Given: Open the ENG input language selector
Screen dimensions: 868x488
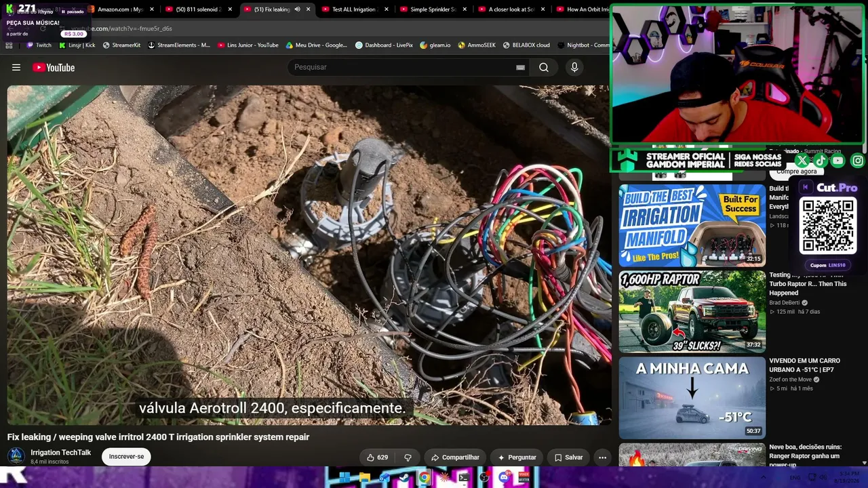Looking at the screenshot, I should tap(795, 478).
